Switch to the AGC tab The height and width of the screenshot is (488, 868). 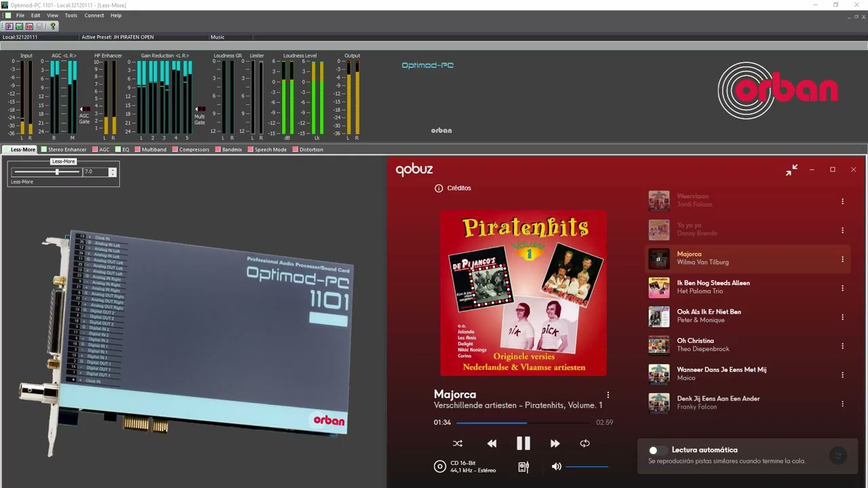coord(101,149)
